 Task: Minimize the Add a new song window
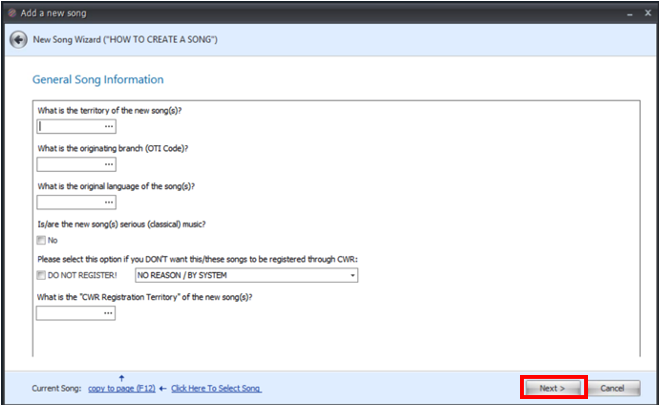point(630,10)
